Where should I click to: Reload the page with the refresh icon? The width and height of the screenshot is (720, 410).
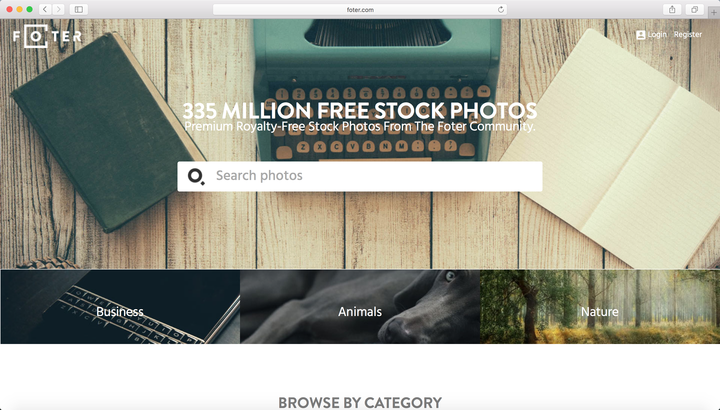[x=501, y=9]
